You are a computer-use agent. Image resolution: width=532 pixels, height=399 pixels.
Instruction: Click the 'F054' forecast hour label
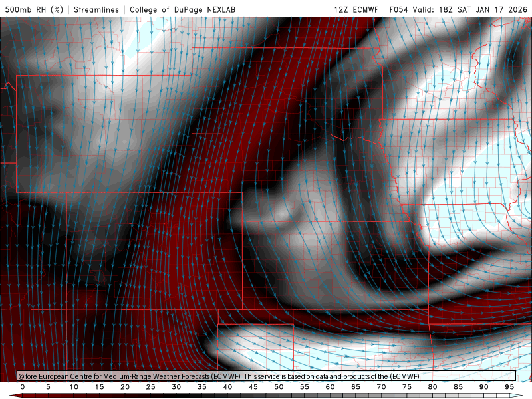pos(398,9)
